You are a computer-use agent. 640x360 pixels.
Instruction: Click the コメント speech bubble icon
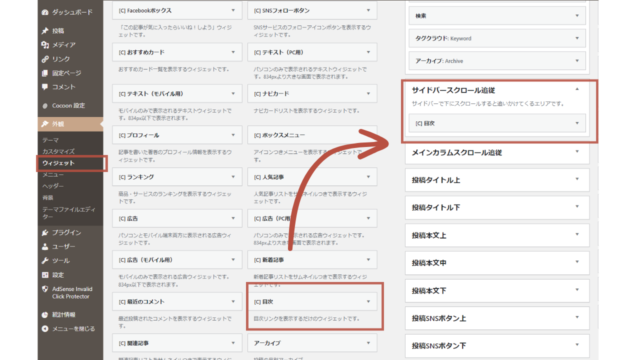(45, 87)
